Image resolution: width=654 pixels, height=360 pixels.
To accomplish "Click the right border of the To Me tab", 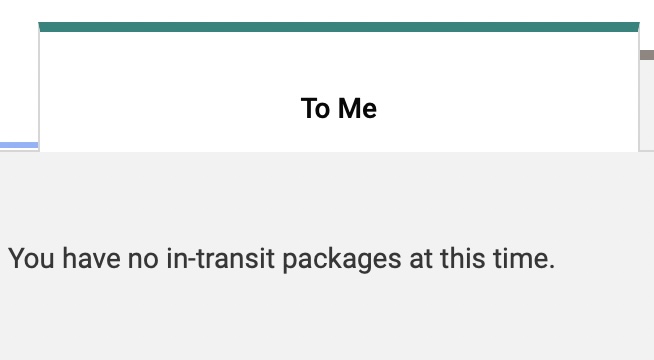I will click(x=639, y=92).
